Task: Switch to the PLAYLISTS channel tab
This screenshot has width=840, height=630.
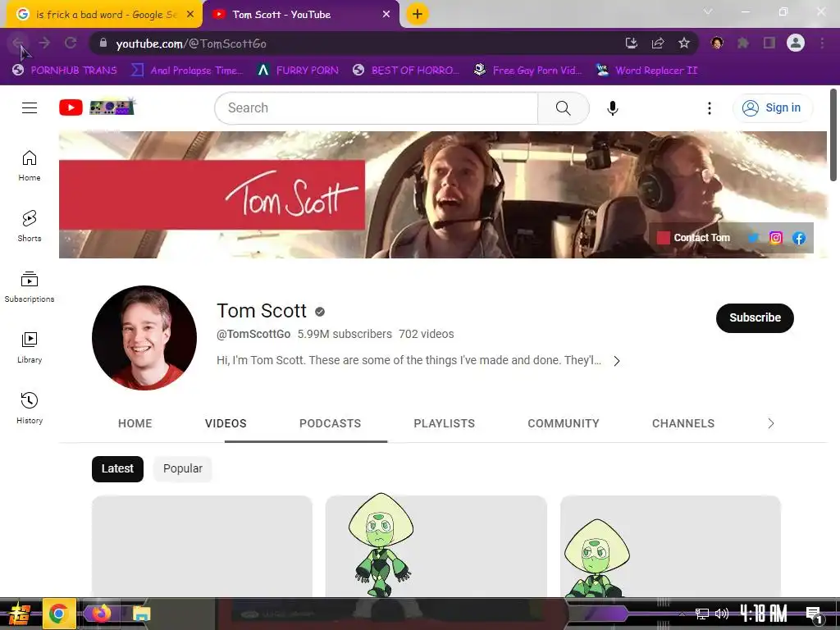Action: point(444,424)
